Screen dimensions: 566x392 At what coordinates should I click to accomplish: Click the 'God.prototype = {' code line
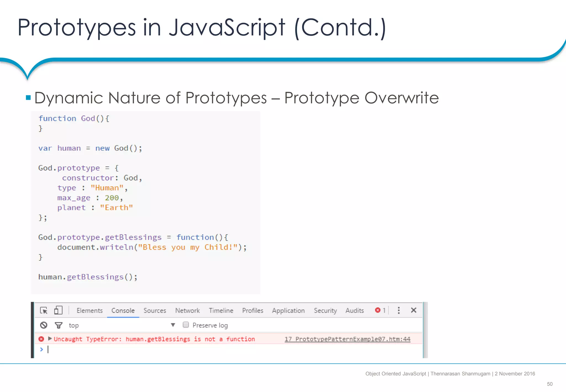click(78, 168)
